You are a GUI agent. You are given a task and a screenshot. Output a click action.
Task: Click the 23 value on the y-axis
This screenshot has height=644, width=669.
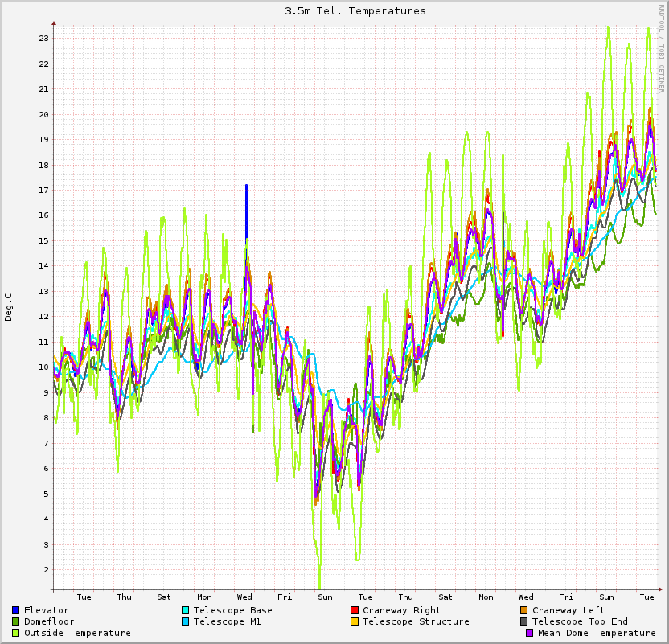pos(45,39)
